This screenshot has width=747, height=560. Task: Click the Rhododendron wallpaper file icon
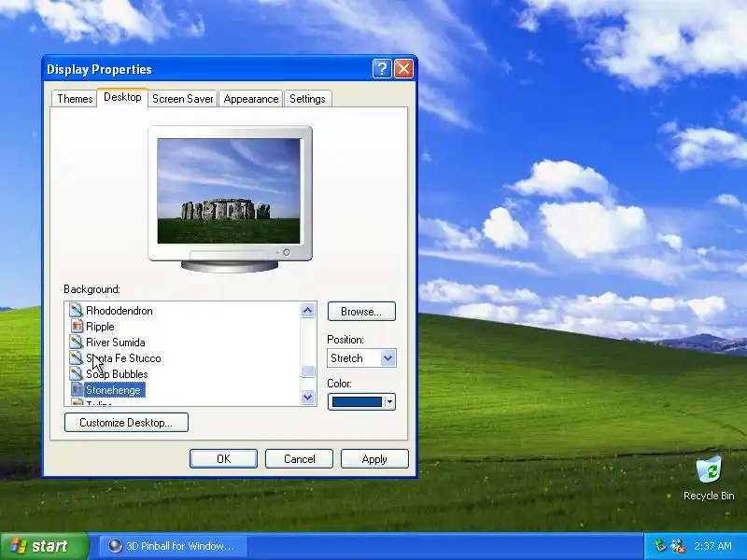(76, 311)
